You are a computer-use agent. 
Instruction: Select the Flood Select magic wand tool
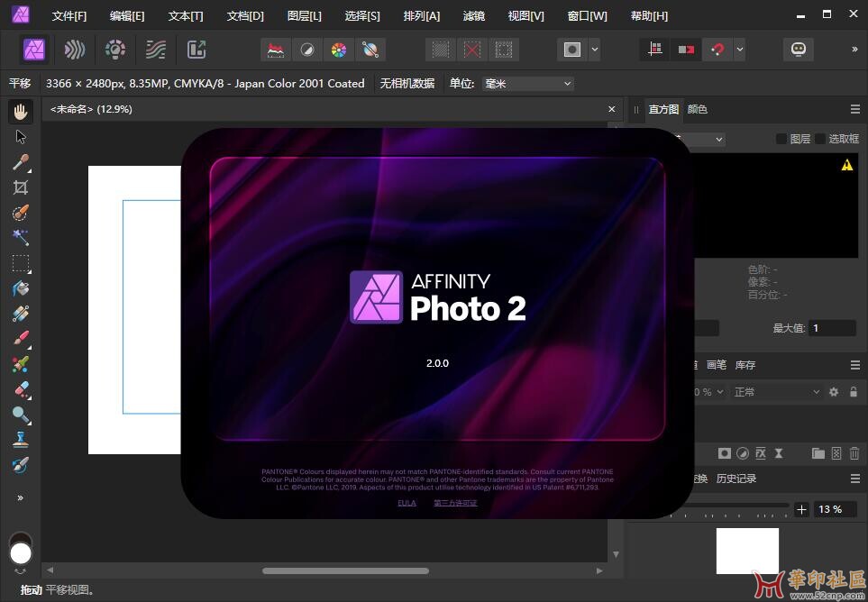(x=21, y=238)
